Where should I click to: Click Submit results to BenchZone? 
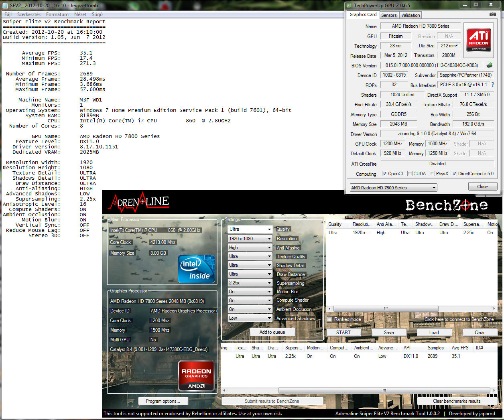pos(272,401)
